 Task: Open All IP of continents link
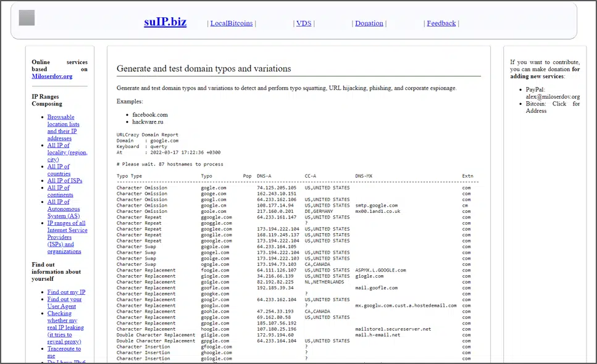[x=60, y=191]
